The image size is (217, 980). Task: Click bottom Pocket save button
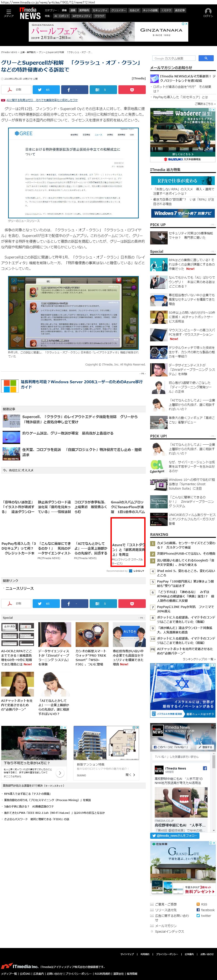(x=132, y=603)
